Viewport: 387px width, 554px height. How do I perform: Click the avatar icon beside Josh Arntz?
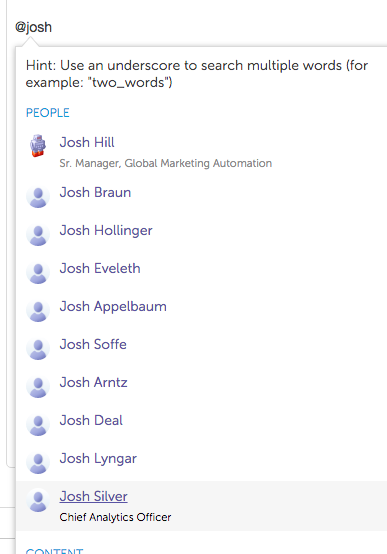point(38,387)
